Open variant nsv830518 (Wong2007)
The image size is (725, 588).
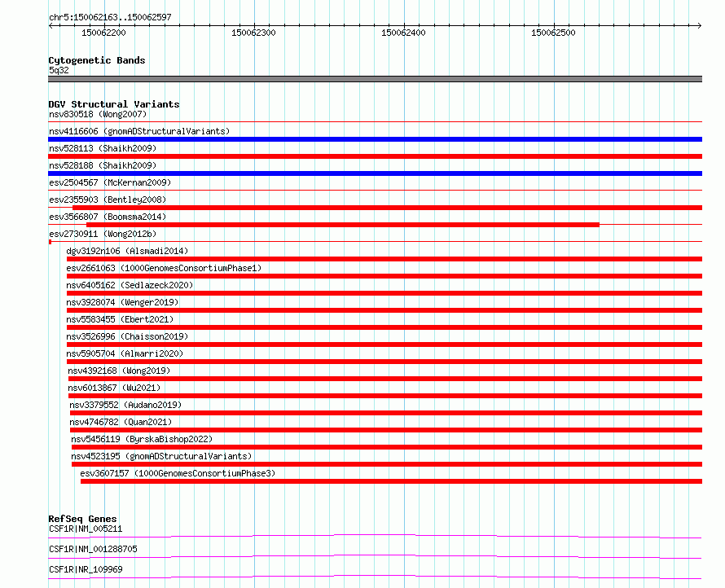98,114
